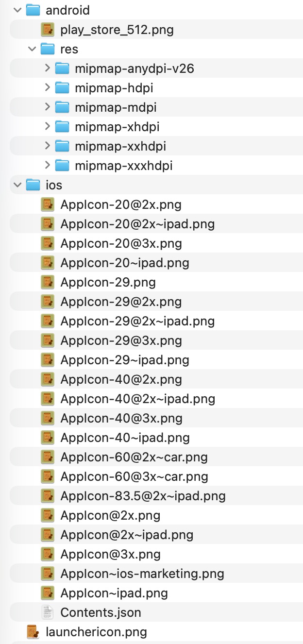Click the mipmap-xxxhdpi folder icon
303x644 pixels.
point(62,166)
